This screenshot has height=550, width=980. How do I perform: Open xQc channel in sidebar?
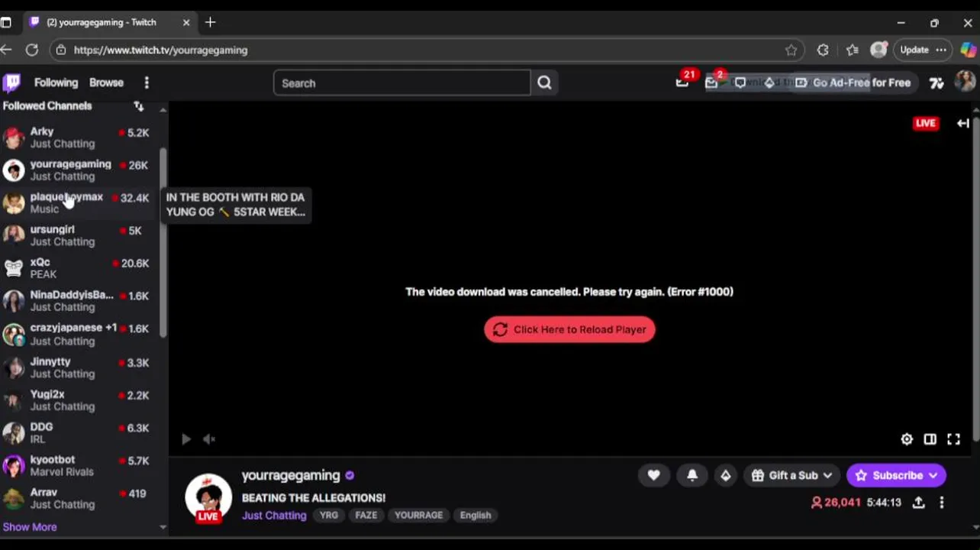pyautogui.click(x=79, y=268)
